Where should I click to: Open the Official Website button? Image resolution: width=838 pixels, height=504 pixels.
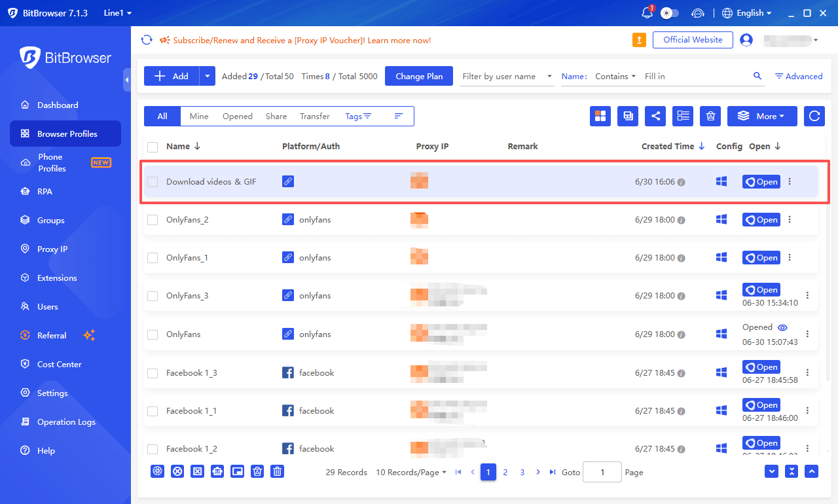point(693,40)
